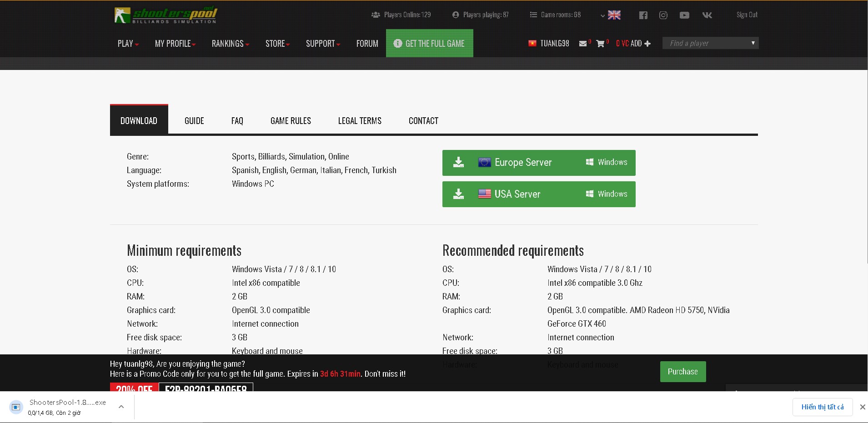The image size is (868, 423).
Task: Click the Game rooms list icon
Action: pos(533,15)
